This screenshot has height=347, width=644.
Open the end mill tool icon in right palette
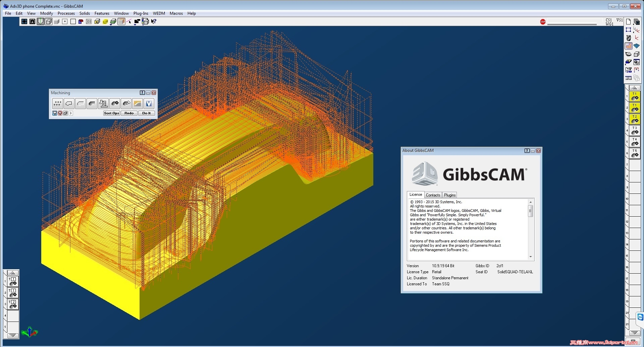click(x=629, y=38)
